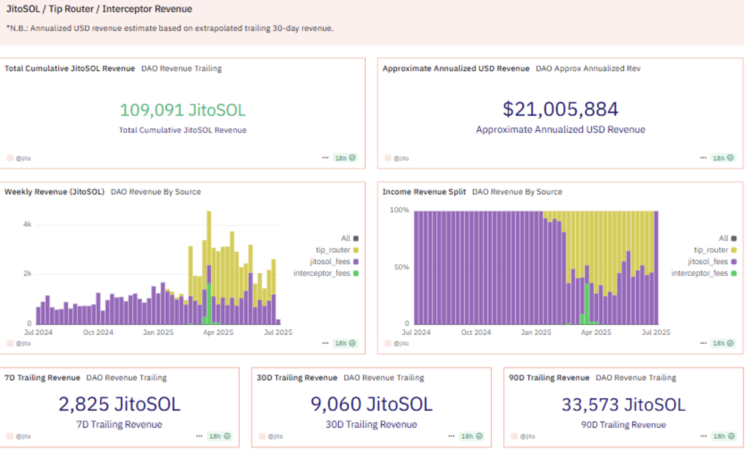Screen dimensions: 750x454
Task: Open ellipsis menu on Weekly Revenue chart card
Action: coord(325,343)
